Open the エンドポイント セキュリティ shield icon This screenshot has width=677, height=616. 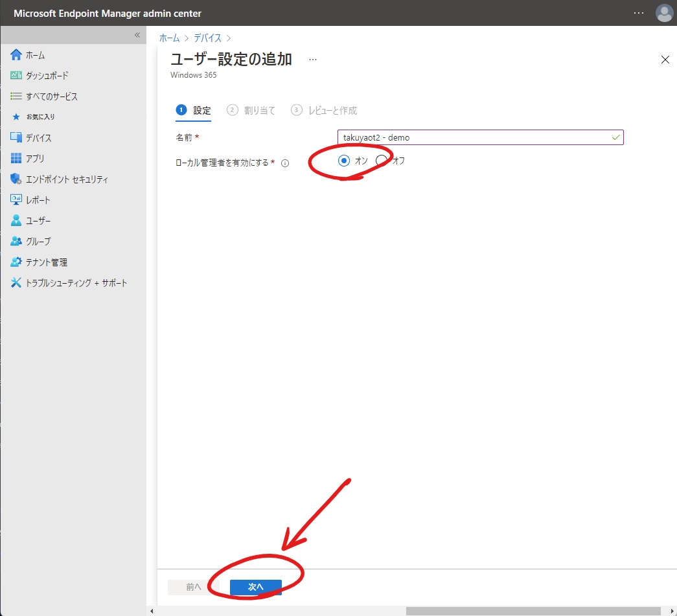[16, 179]
